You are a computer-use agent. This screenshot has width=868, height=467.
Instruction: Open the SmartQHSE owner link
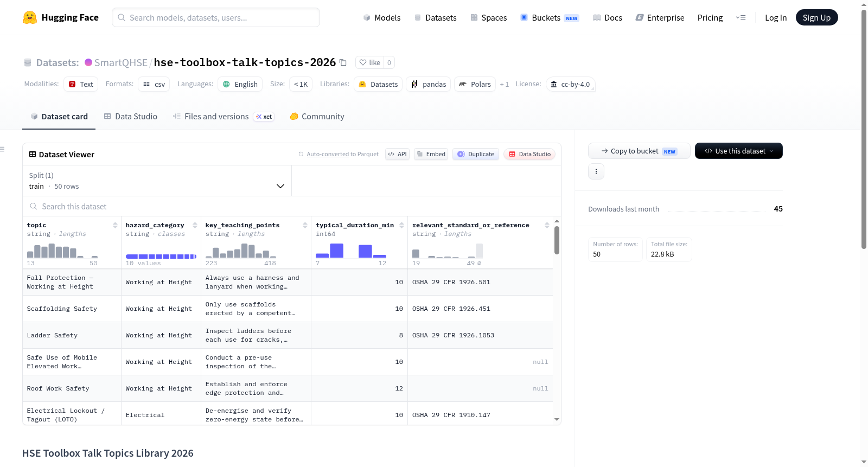coord(120,62)
